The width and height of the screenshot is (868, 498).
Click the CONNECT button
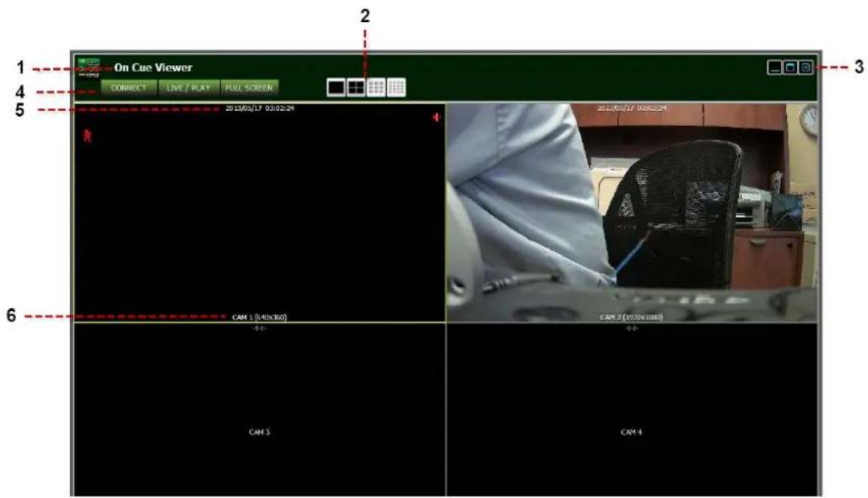click(128, 88)
